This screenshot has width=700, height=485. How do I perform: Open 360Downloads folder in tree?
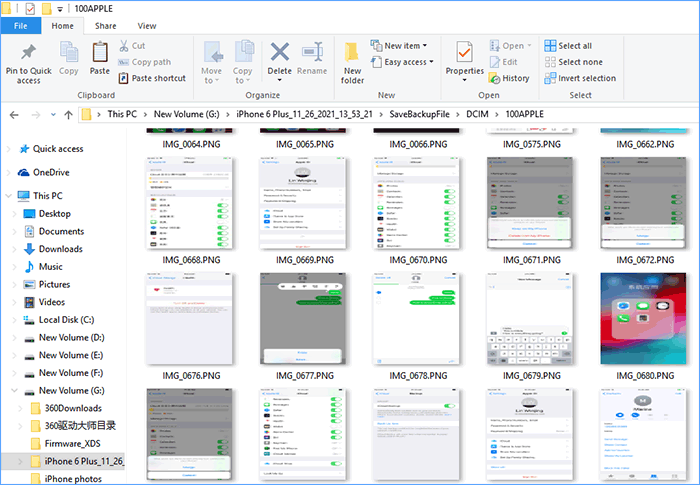tap(66, 408)
